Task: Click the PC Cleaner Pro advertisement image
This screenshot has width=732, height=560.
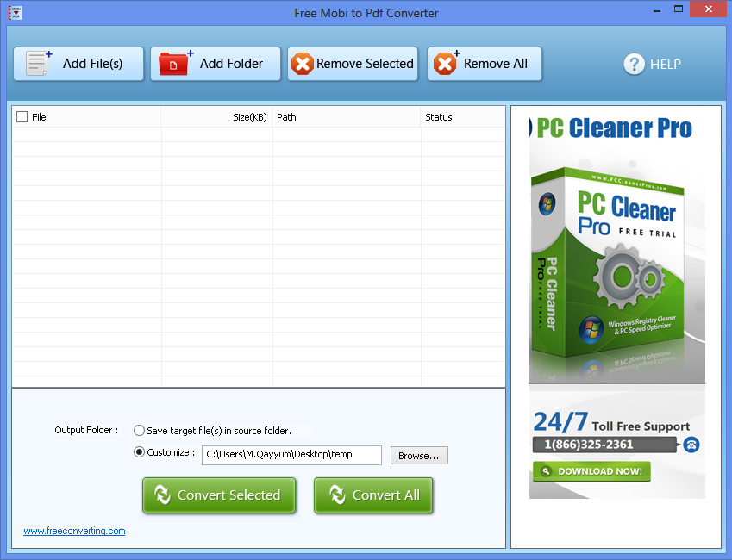Action: [616, 258]
